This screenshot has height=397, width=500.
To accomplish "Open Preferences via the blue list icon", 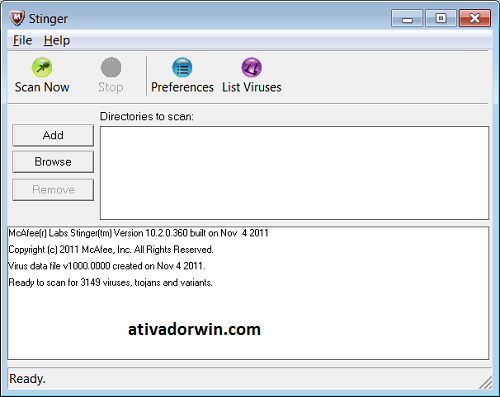I will pos(182,67).
